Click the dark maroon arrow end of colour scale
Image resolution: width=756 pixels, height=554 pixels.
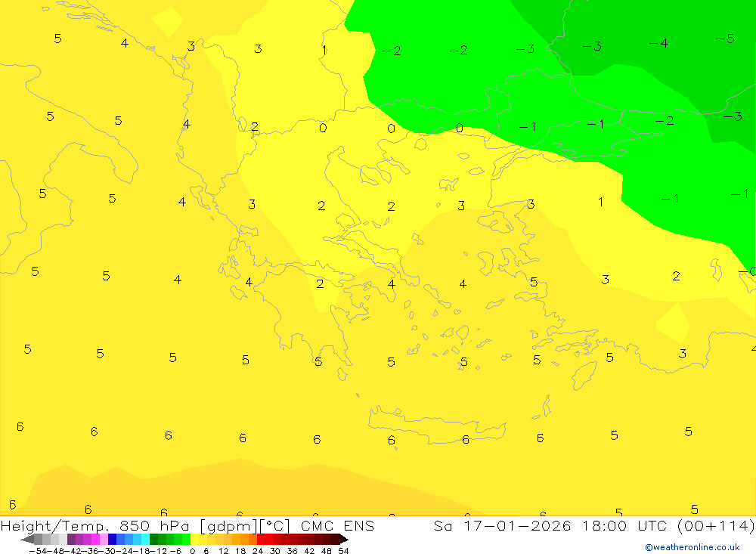(344, 540)
